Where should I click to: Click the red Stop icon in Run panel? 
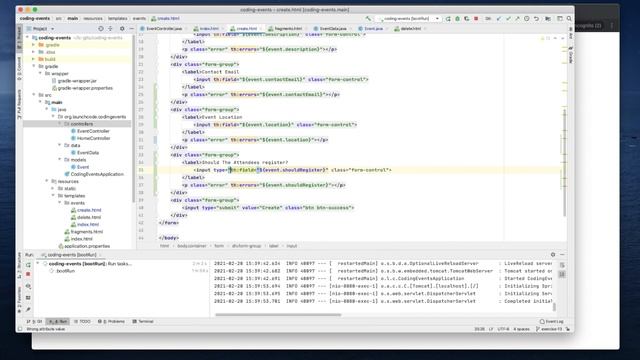coord(28,274)
